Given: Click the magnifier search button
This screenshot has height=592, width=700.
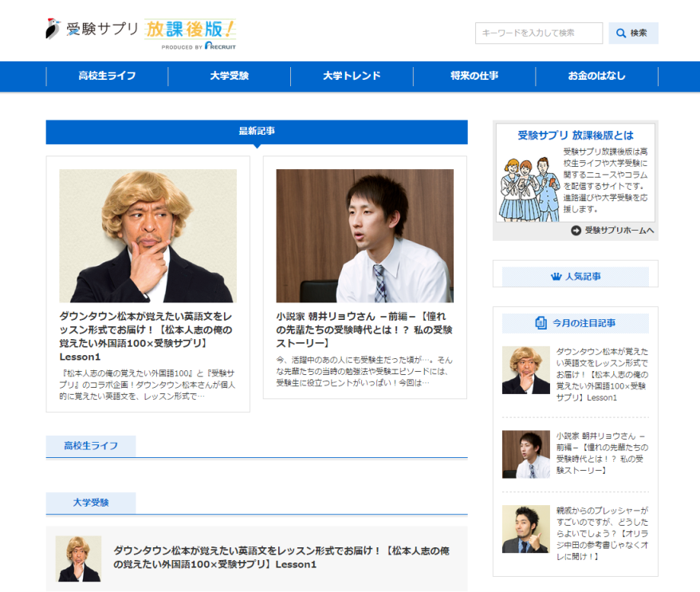Looking at the screenshot, I should (x=633, y=34).
